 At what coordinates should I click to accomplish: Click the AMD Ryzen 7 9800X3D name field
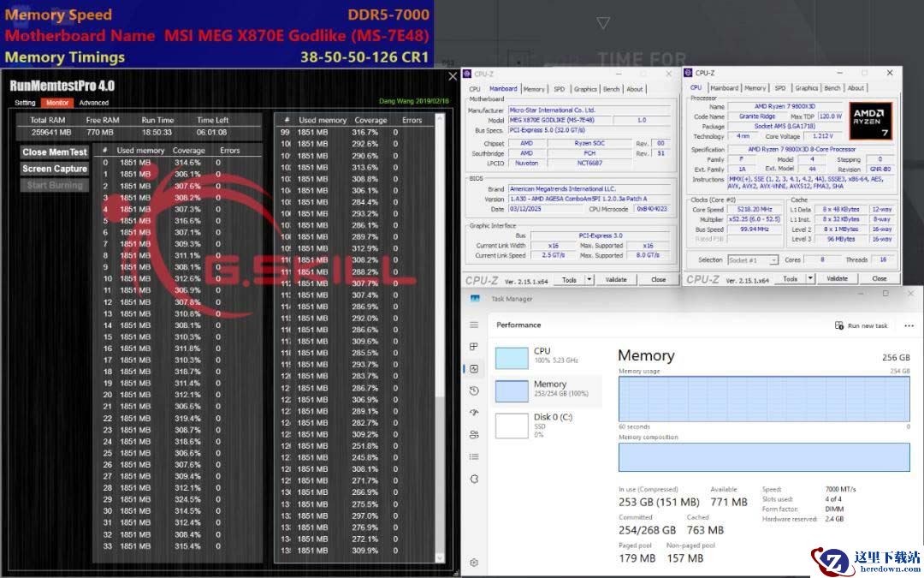pos(785,107)
